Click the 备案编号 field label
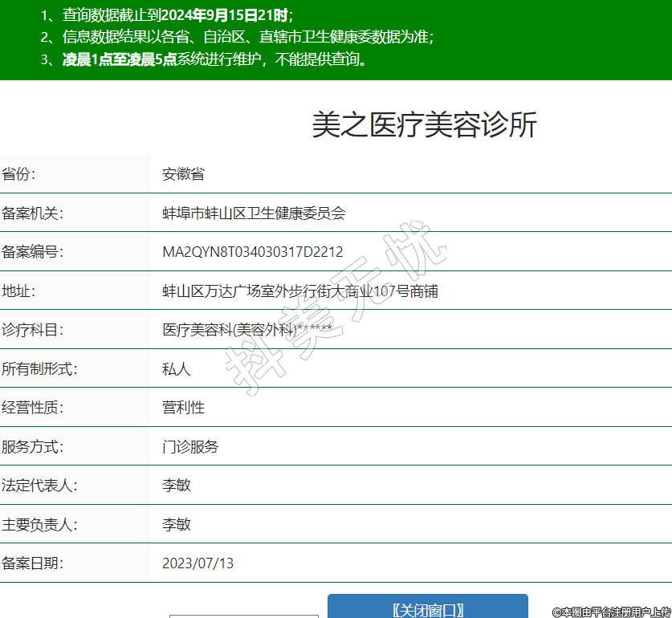 click(32, 252)
